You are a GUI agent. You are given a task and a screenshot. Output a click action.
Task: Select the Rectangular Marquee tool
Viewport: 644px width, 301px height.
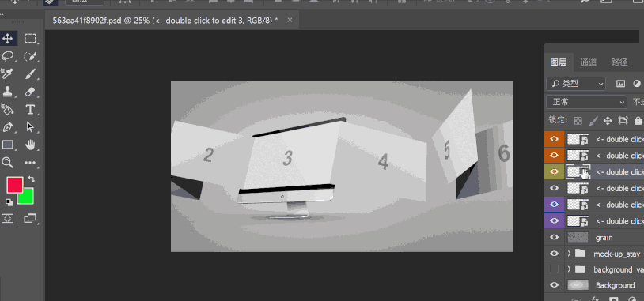(30, 39)
